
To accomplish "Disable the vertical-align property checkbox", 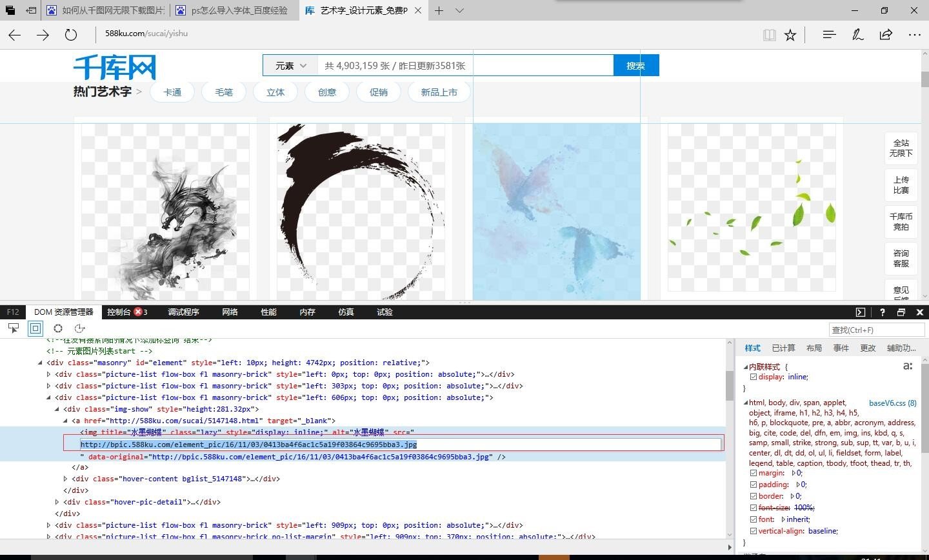I will [754, 531].
